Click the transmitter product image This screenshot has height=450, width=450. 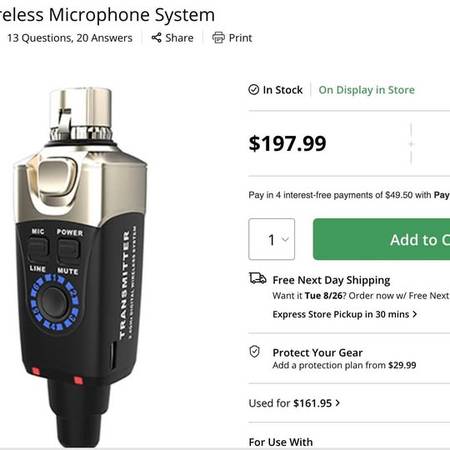80,267
